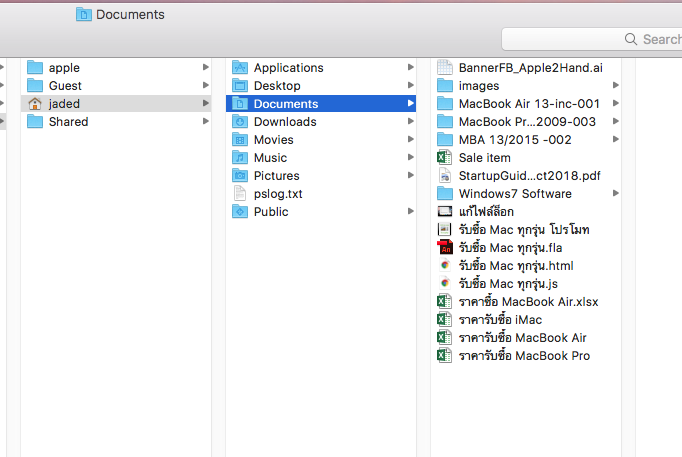Screen dimensions: 682x457
Task: Expand the Shared folder arrow
Action: tap(206, 121)
